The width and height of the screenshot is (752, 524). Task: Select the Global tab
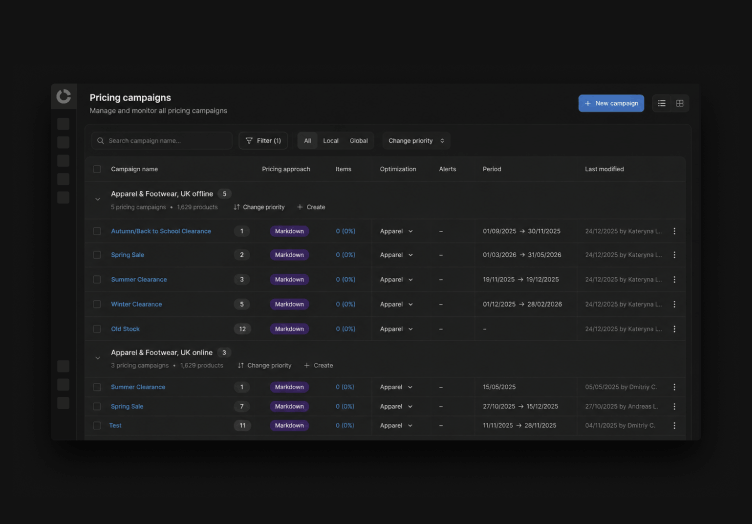(x=359, y=140)
